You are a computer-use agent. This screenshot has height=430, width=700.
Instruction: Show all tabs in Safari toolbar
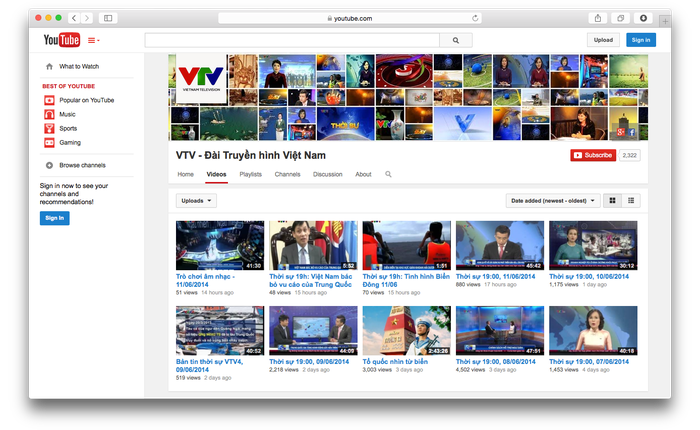(x=621, y=18)
